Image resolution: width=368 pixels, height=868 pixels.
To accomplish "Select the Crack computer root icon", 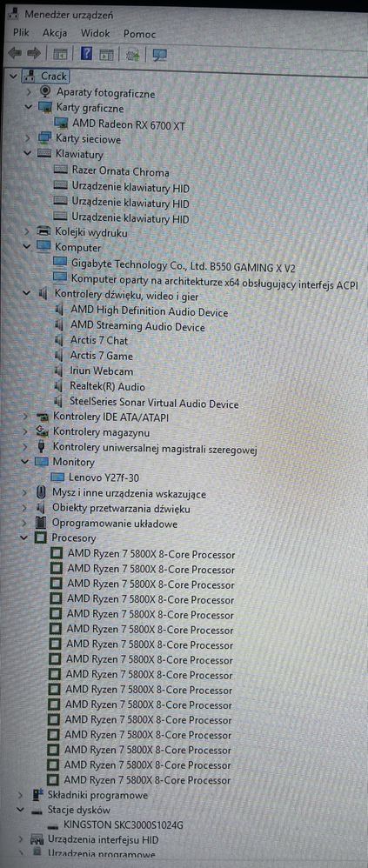I will point(30,77).
